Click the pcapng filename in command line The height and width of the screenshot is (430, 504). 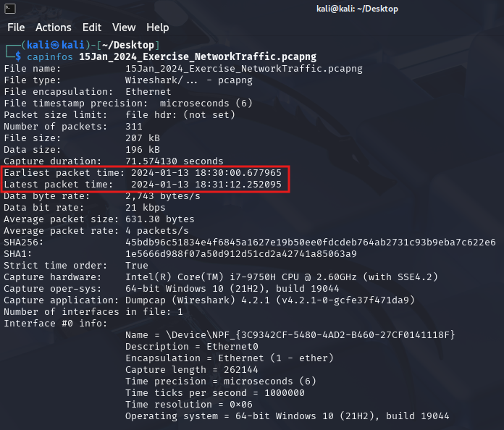(198, 57)
